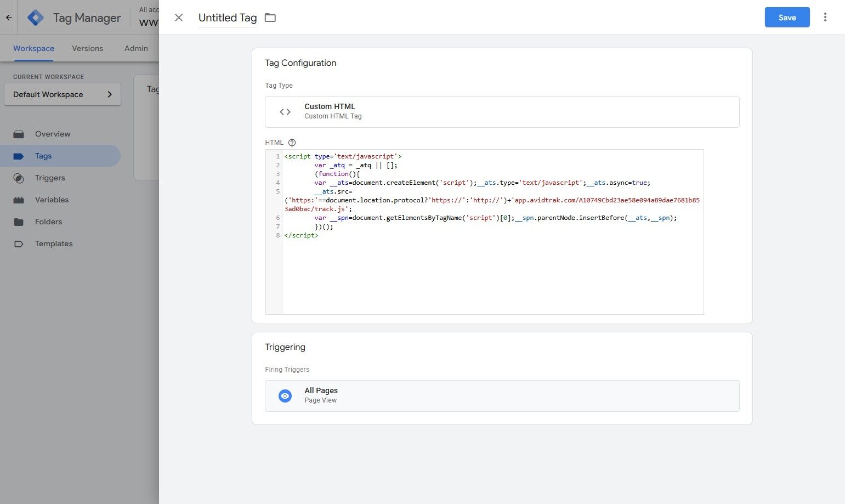Screen dimensions: 845x504
Task: Save the tag
Action: click(x=787, y=17)
